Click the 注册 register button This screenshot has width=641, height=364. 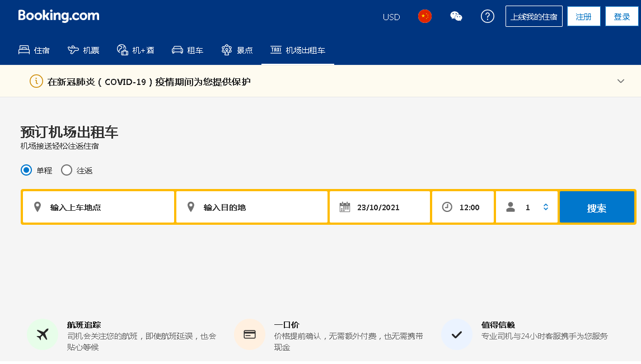click(583, 16)
